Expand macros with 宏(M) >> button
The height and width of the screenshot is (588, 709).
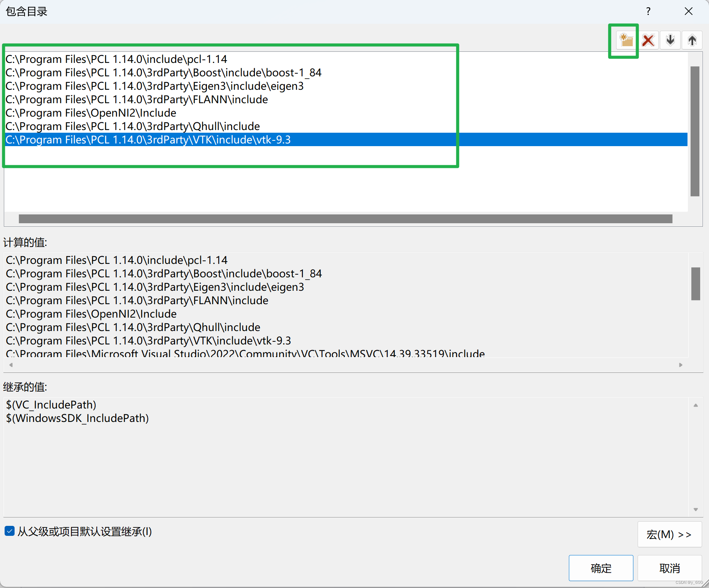click(x=669, y=534)
